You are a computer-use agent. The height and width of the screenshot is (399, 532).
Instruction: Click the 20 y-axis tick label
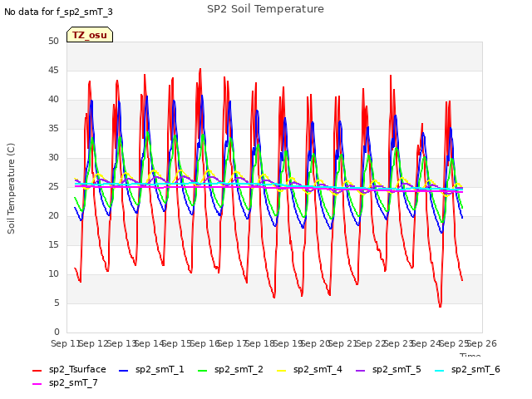[x=53, y=216]
